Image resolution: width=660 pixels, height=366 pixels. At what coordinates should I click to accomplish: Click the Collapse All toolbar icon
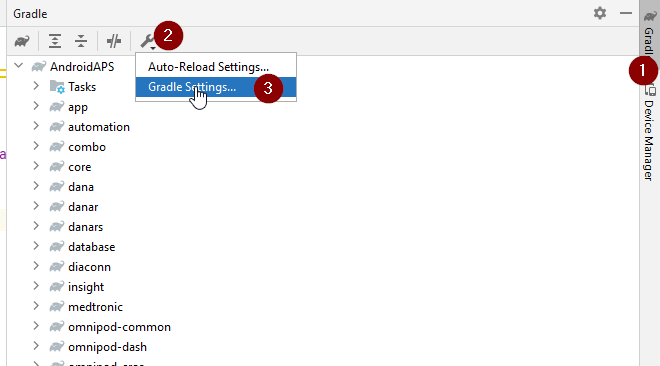click(81, 41)
